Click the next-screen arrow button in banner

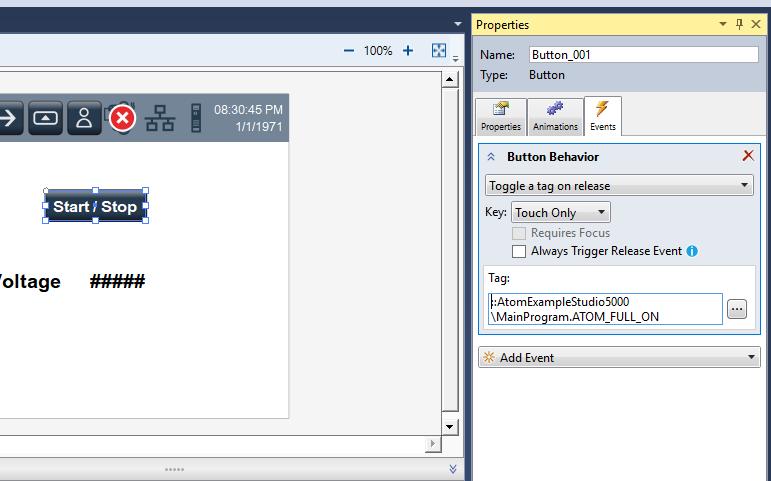(x=10, y=118)
